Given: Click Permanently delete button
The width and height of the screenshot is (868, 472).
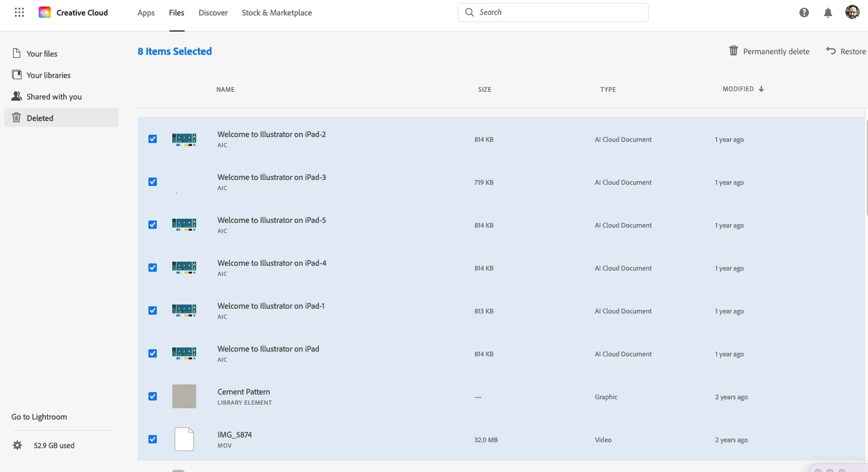Looking at the screenshot, I should pos(769,51).
